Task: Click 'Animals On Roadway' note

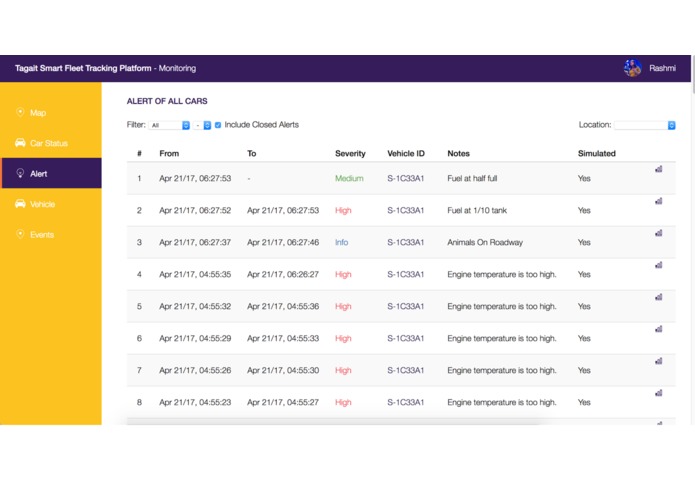Action: pyautogui.click(x=485, y=242)
